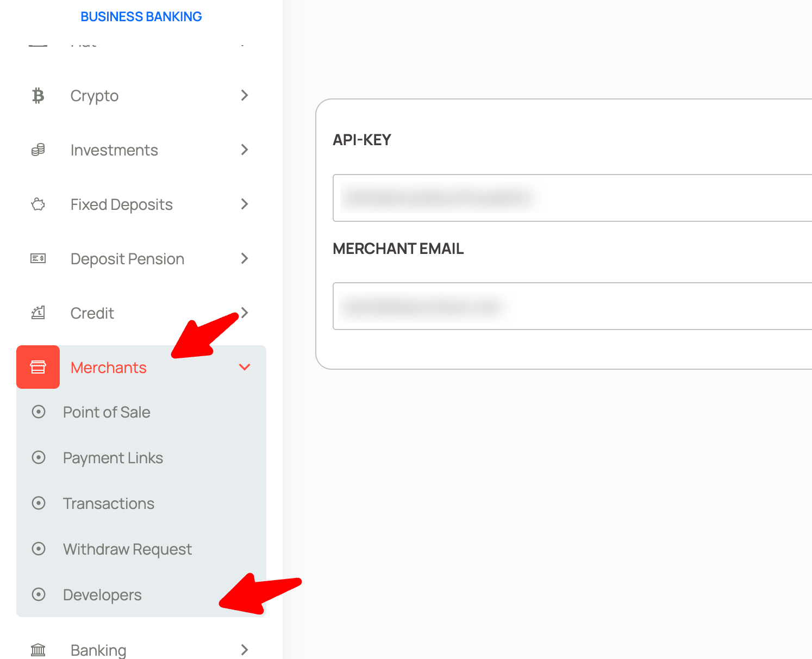Click the piggy bank Fixed Deposits icon
This screenshot has width=812, height=659.
click(38, 204)
